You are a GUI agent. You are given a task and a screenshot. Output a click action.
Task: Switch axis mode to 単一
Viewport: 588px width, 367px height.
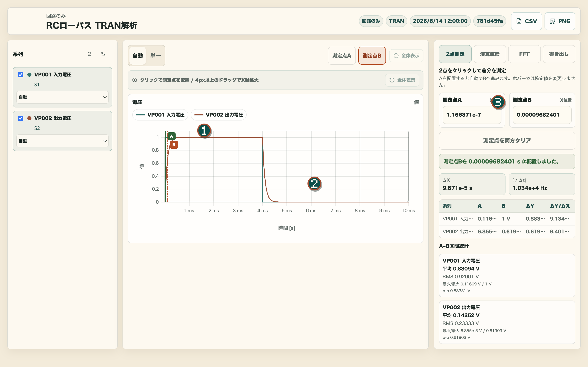tap(156, 56)
